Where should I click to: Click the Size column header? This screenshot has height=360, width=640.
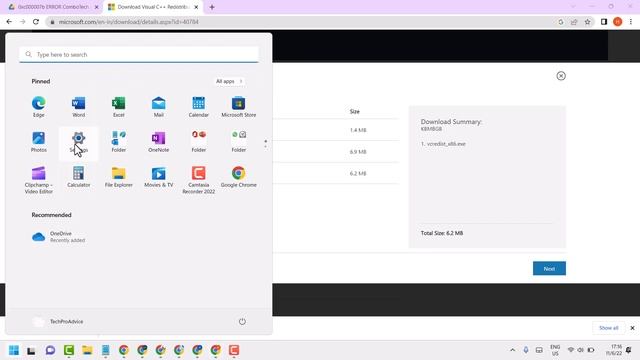pos(354,111)
